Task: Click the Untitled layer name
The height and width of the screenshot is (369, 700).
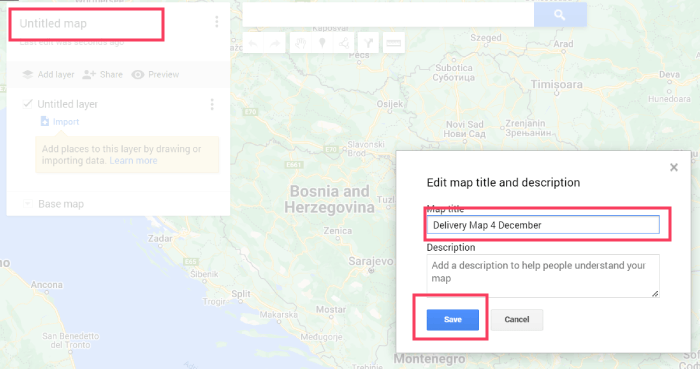Action: tap(67, 104)
